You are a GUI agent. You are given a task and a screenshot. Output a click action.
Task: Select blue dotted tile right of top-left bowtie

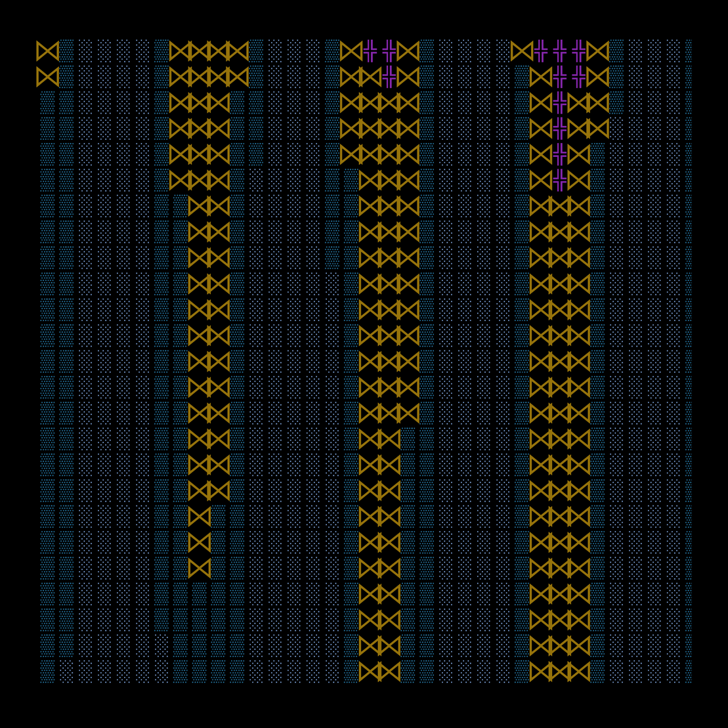coord(66,51)
